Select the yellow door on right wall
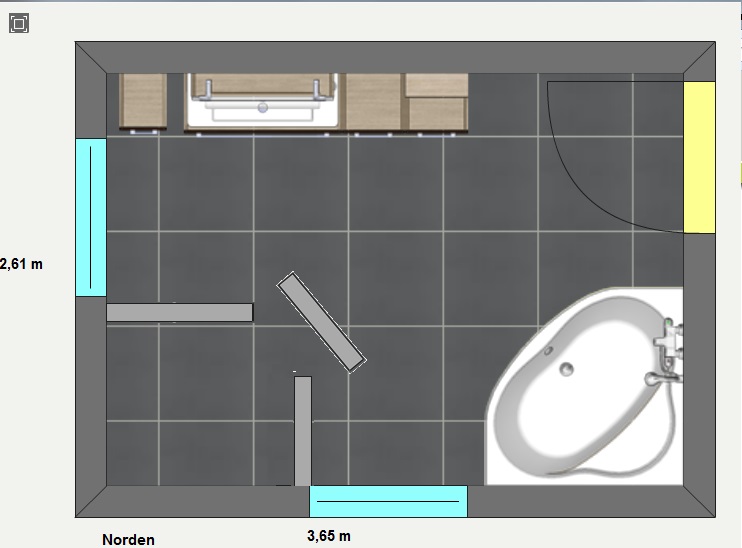Viewport: 742px width, 548px height. 699,157
